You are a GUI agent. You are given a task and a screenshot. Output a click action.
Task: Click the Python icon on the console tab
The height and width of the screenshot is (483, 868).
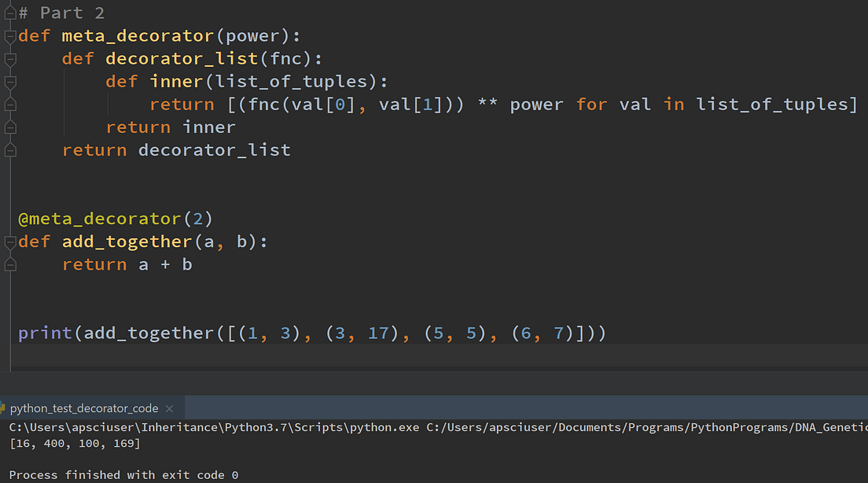coord(5,408)
